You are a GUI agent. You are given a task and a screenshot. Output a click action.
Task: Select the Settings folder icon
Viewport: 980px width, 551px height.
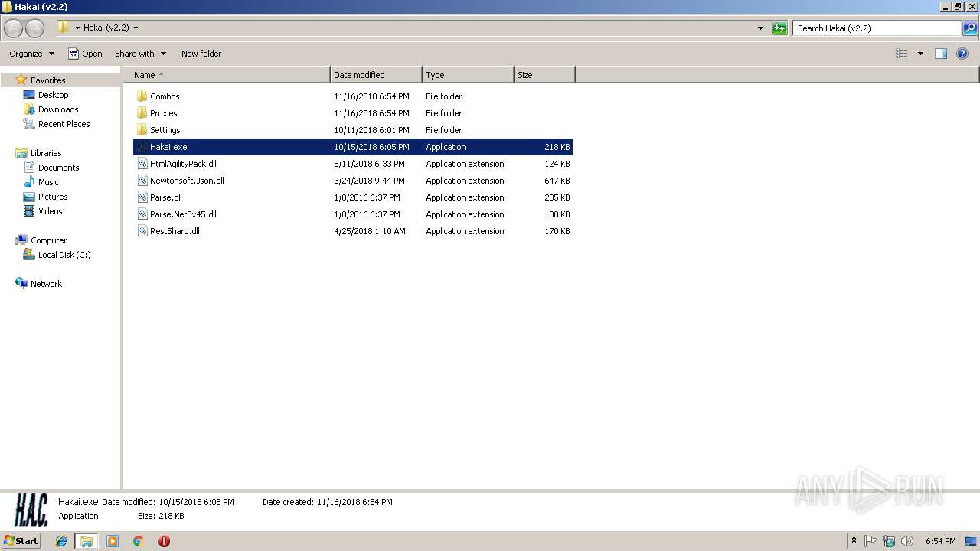[x=142, y=130]
